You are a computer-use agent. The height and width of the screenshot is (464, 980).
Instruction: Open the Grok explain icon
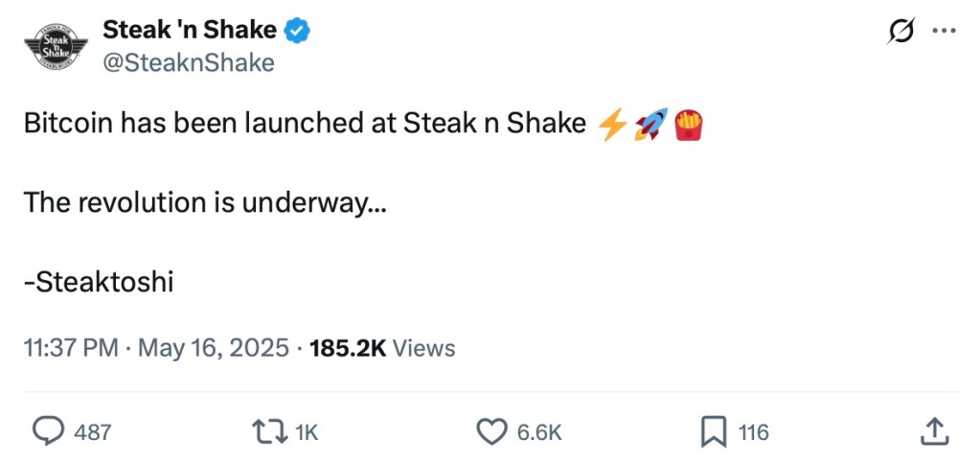(902, 32)
